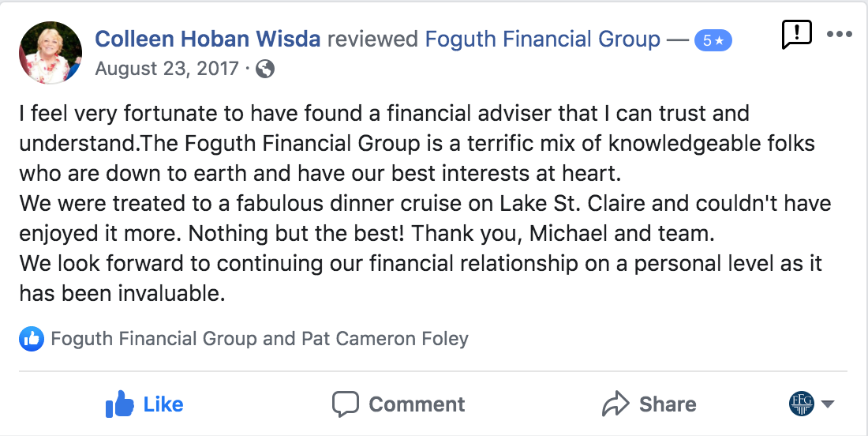Open the August 23, 2017 timestamp
Viewport: 868px width, 436px height.
166,69
